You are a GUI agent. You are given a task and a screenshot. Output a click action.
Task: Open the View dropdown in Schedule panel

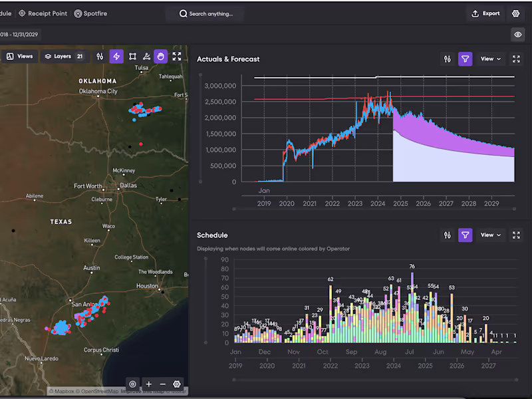click(x=491, y=235)
